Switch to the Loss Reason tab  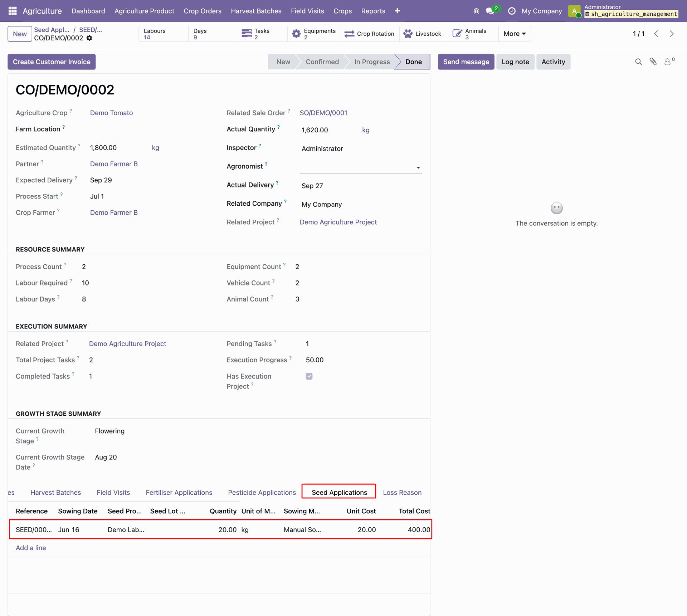click(x=402, y=493)
